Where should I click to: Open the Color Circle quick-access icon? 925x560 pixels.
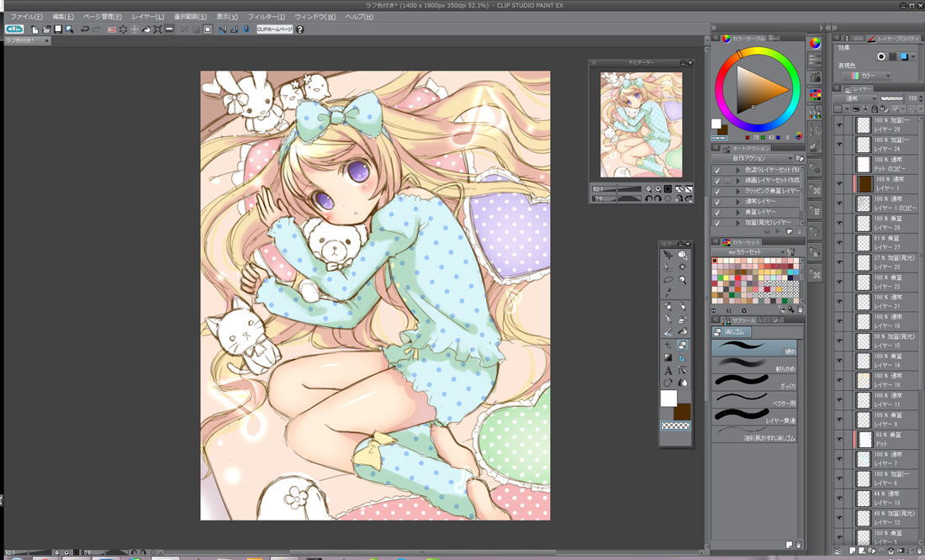pos(816,43)
